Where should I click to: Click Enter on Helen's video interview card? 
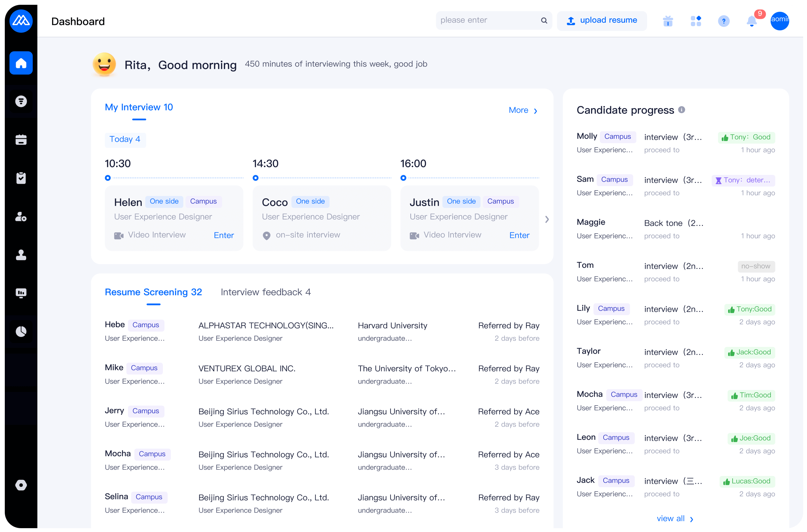pos(224,235)
